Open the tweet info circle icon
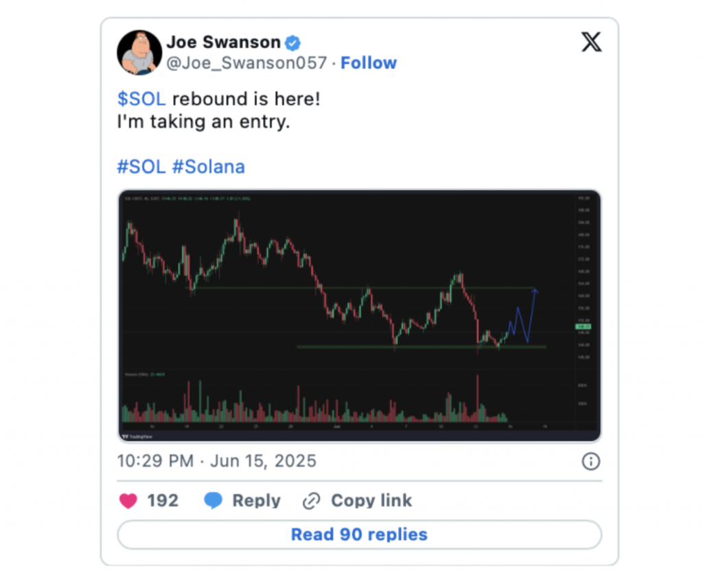Image resolution: width=703 pixels, height=588 pixels. [x=590, y=461]
